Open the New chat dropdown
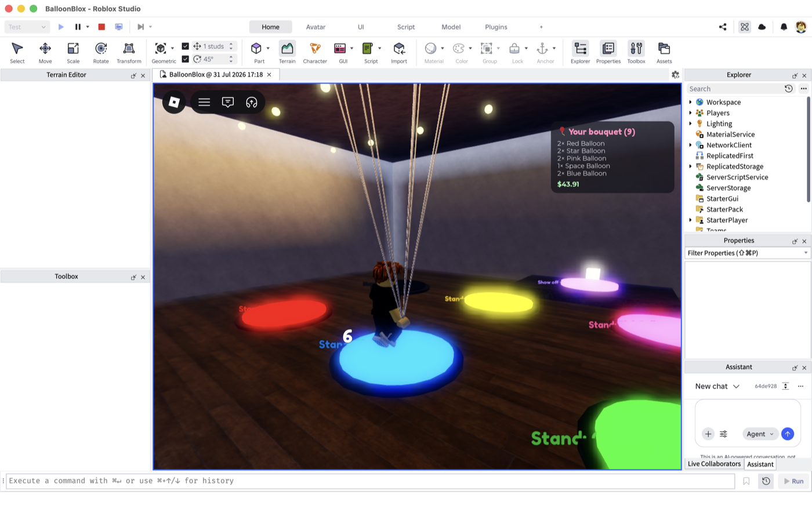 click(717, 386)
